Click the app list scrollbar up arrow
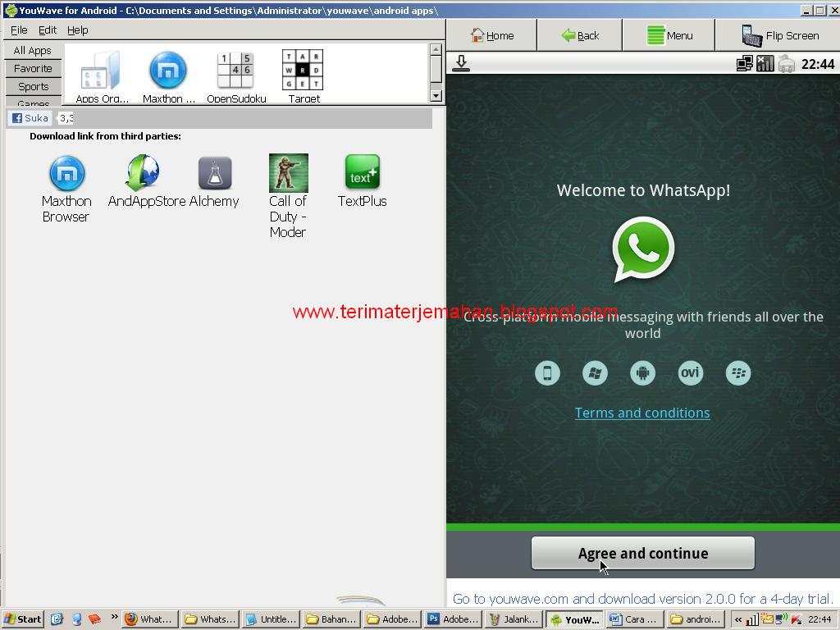The image size is (840, 630). click(x=436, y=49)
